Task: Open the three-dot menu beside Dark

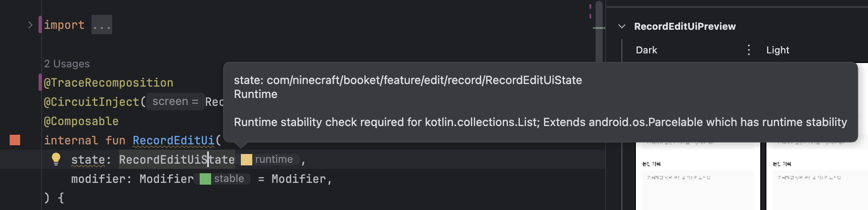Action: click(x=749, y=50)
